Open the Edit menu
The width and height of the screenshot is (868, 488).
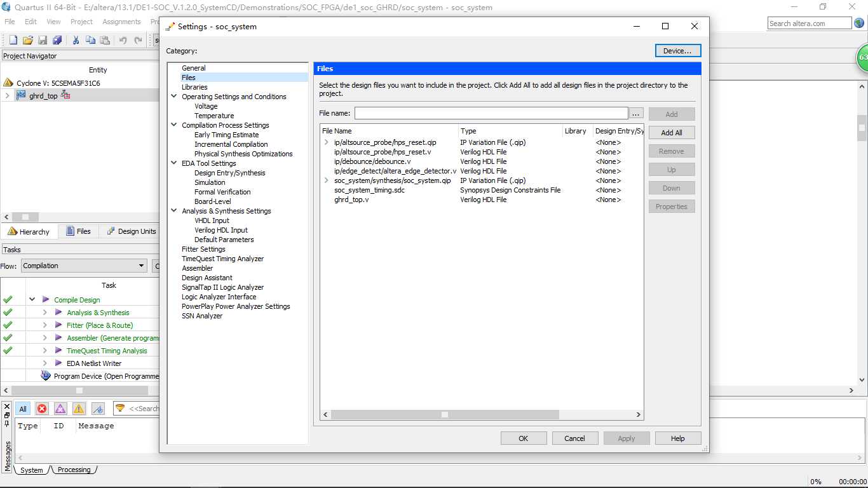pyautogui.click(x=31, y=22)
